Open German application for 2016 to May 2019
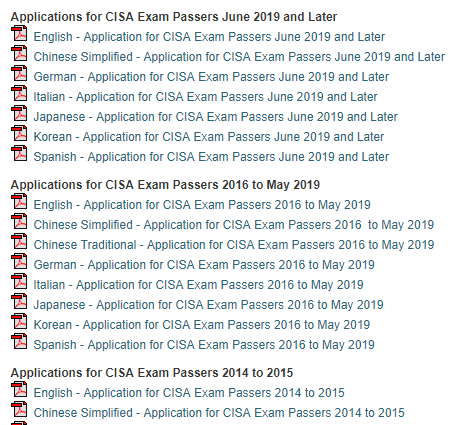The image size is (465, 425). click(204, 265)
